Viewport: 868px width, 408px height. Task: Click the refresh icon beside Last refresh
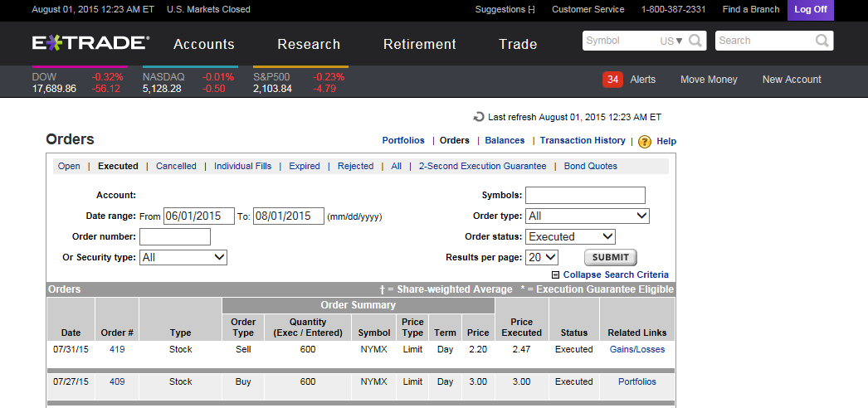pos(479,117)
